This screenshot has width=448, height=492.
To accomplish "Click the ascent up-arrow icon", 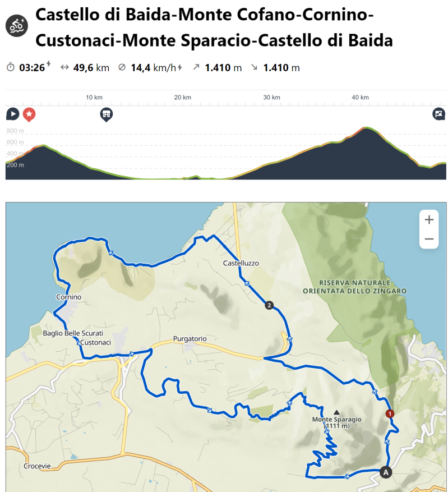I will pyautogui.click(x=196, y=68).
